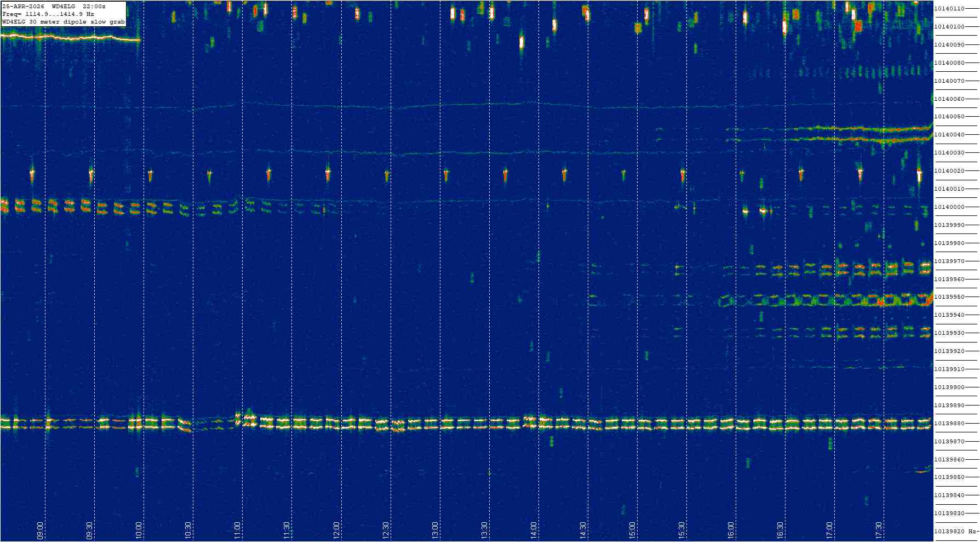This screenshot has width=980, height=542.
Task: Select the 10139910 frequency scale label
Action: tap(949, 369)
